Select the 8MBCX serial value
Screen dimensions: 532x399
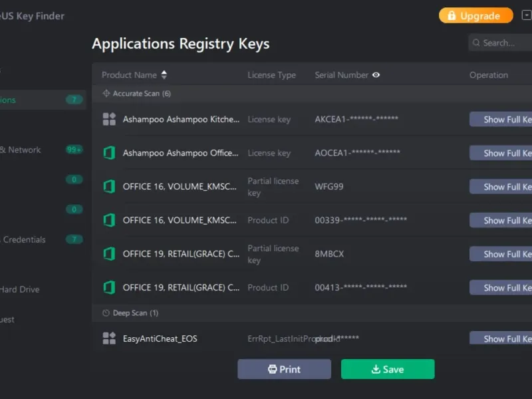pos(329,254)
